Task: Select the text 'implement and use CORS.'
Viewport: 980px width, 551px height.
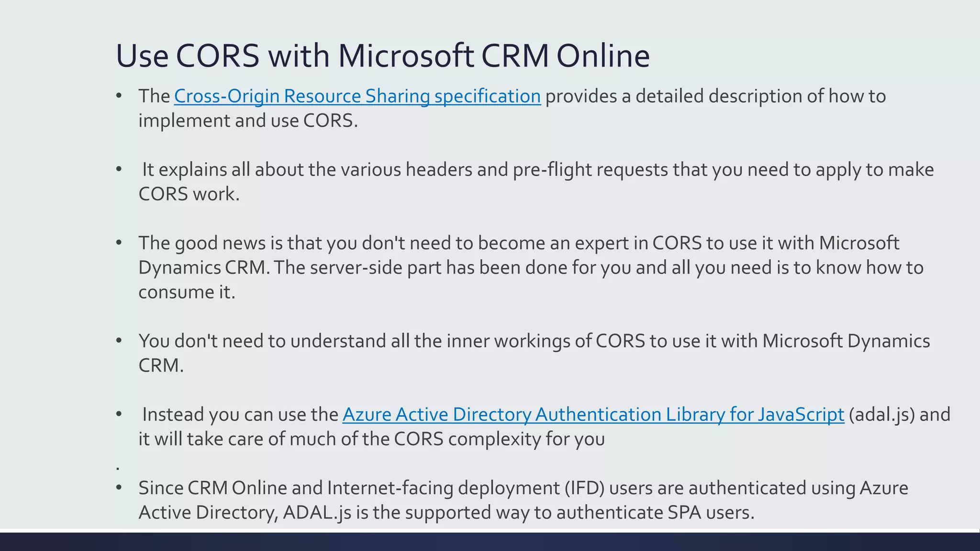Action: pyautogui.click(x=248, y=121)
